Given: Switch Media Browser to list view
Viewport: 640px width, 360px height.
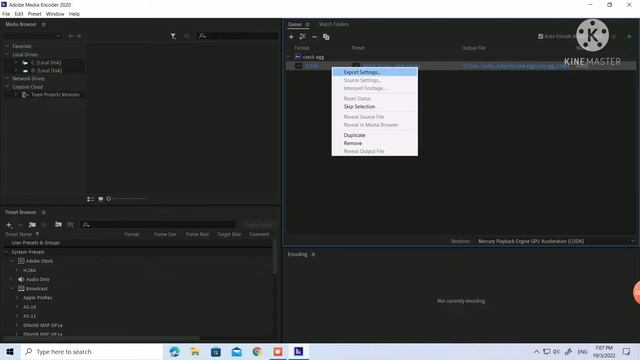Looking at the screenshot, I should tap(90, 199).
